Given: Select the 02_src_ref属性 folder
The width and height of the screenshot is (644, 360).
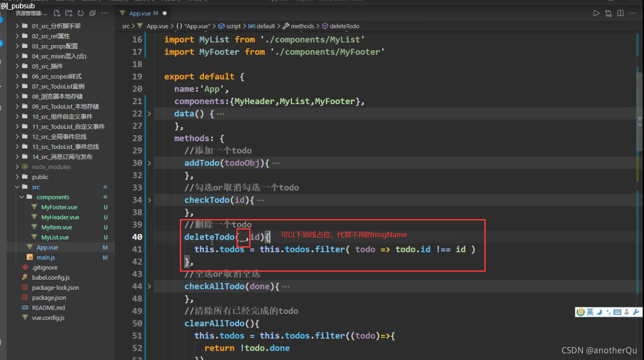Looking at the screenshot, I should tap(51, 36).
